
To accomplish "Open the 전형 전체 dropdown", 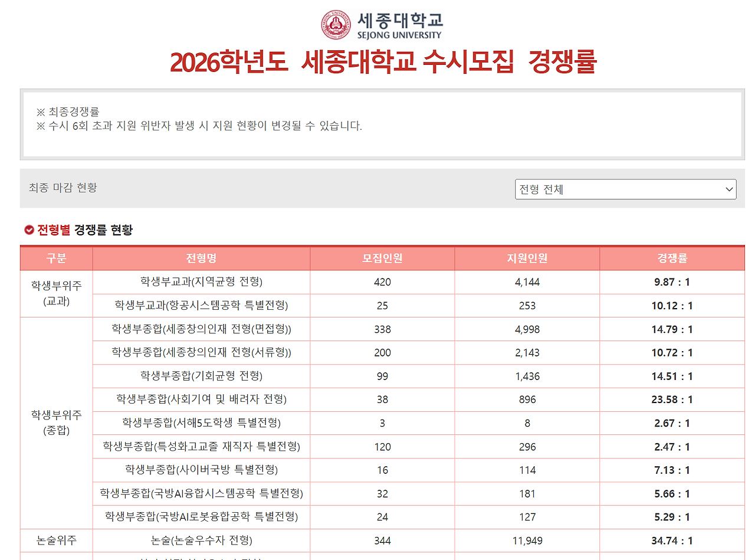I will (x=625, y=189).
